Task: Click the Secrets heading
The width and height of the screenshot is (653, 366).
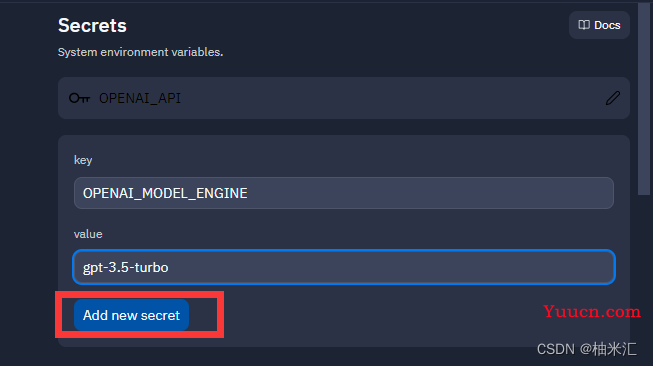Action: tap(92, 25)
